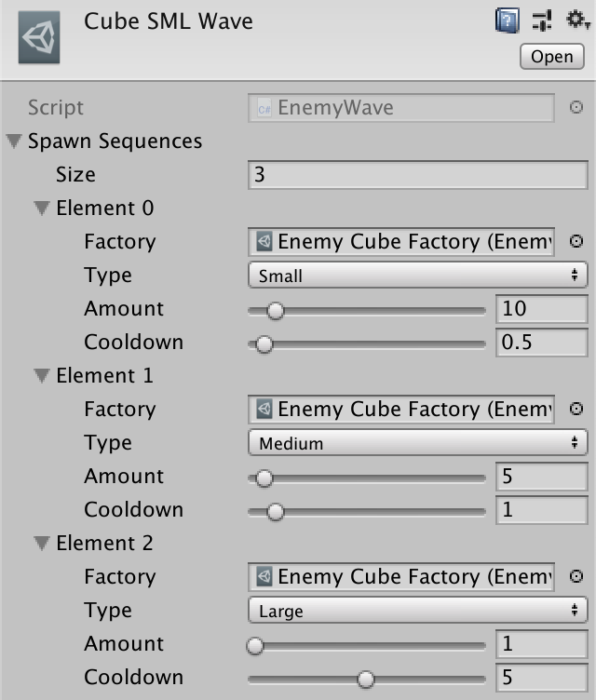
Task: Click the preset sliders icon in header
Action: coord(542,20)
